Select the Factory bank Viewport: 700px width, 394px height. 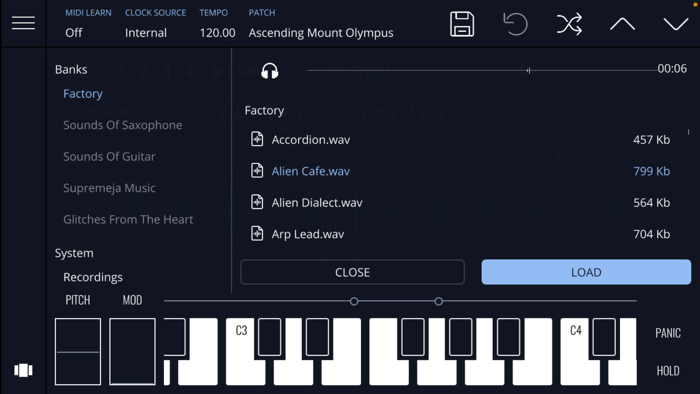pos(83,94)
